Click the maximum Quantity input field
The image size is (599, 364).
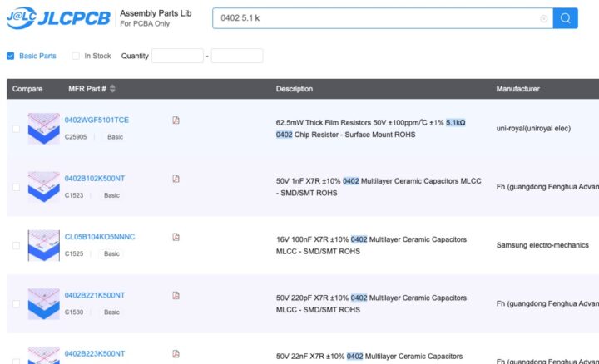click(237, 56)
